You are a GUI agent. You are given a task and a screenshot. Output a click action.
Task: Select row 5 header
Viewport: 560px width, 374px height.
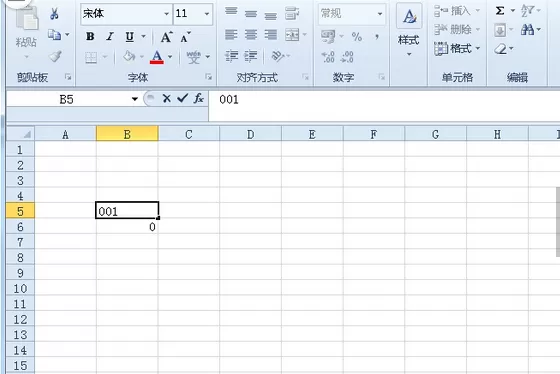click(x=20, y=211)
